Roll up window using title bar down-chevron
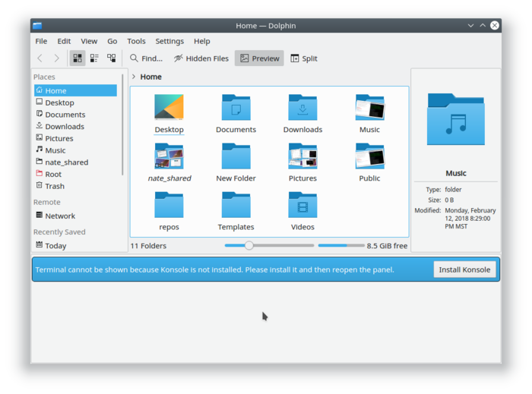The width and height of the screenshot is (532, 394). [470, 25]
